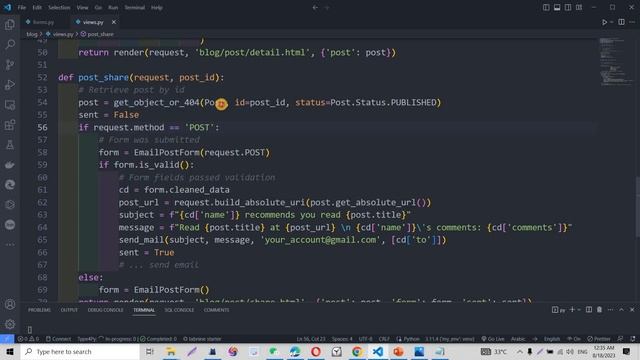Close the bottom panel
Image resolution: width=640 pixels, height=360 pixels.
[632, 310]
